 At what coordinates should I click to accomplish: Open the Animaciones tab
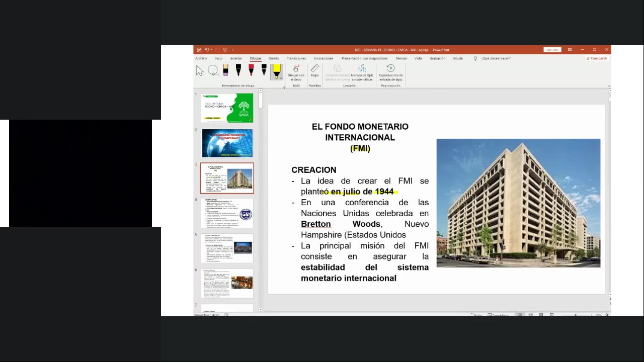coord(324,58)
